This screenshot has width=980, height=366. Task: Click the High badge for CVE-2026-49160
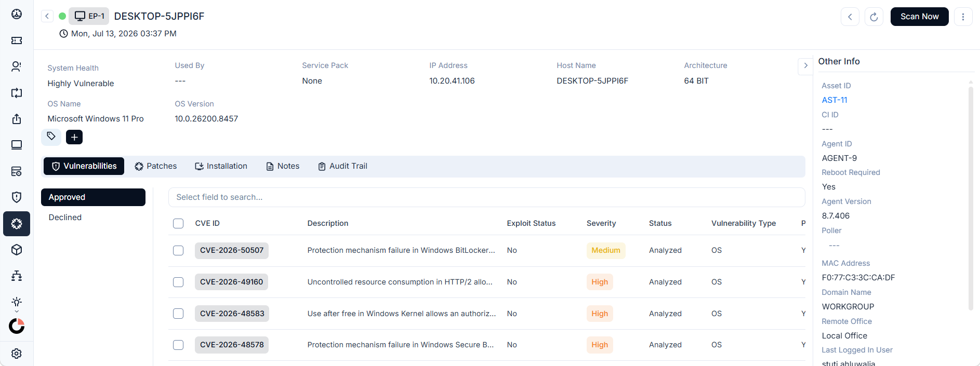pos(600,282)
